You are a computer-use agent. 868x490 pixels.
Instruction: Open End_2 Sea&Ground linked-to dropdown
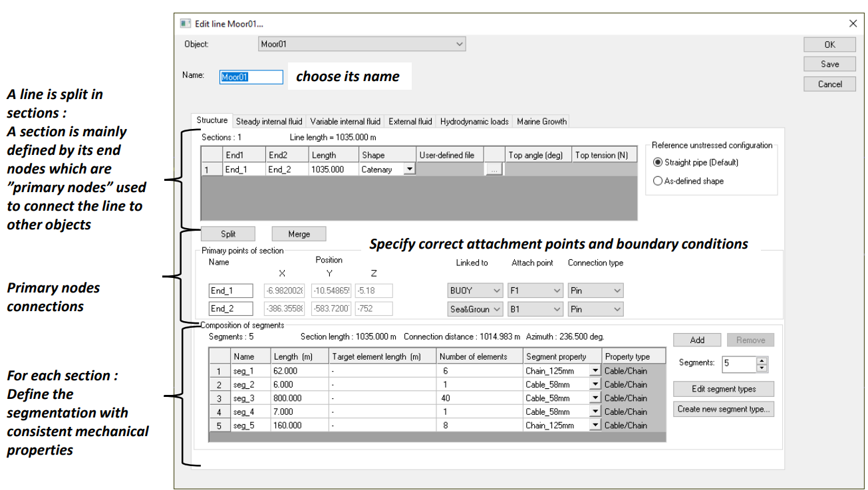pyautogui.click(x=475, y=309)
